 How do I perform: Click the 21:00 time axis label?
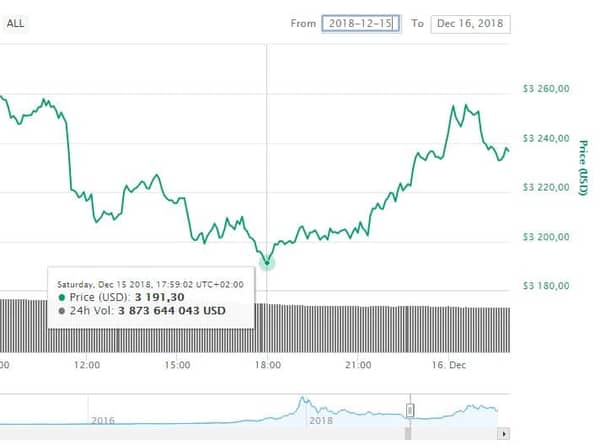358,365
